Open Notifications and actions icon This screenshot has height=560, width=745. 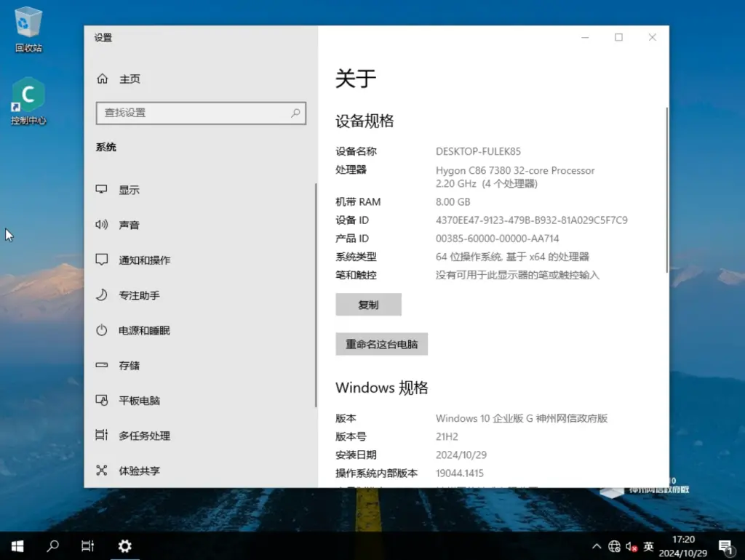pyautogui.click(x=102, y=260)
